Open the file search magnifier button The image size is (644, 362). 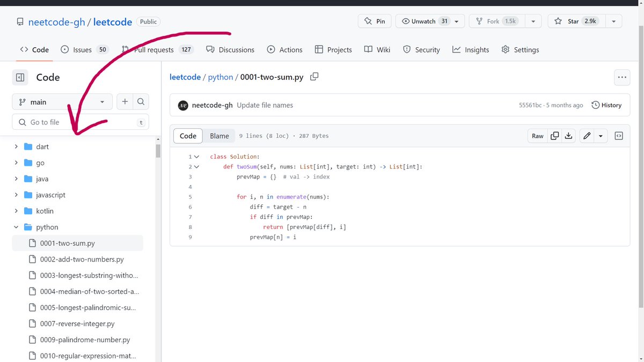(x=141, y=102)
